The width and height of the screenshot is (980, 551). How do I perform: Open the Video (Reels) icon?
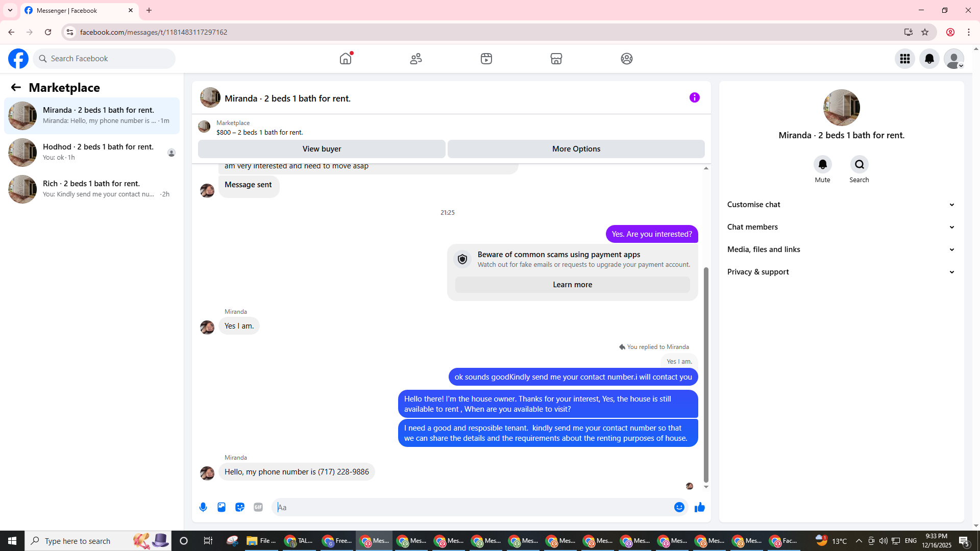486,59
